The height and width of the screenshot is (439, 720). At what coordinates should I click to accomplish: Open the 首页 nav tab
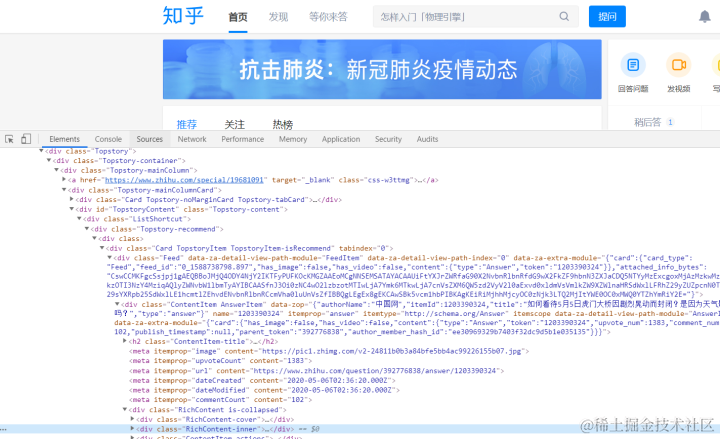click(238, 17)
